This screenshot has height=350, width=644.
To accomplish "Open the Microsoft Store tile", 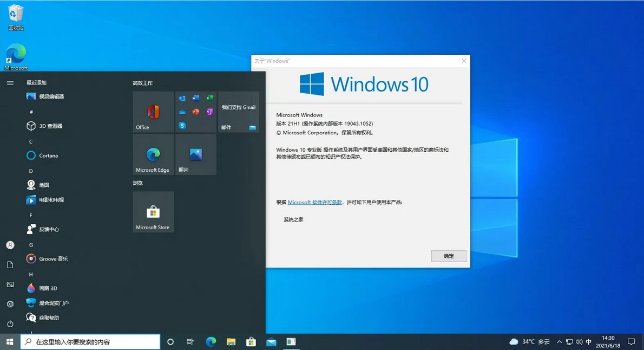I will 153,212.
